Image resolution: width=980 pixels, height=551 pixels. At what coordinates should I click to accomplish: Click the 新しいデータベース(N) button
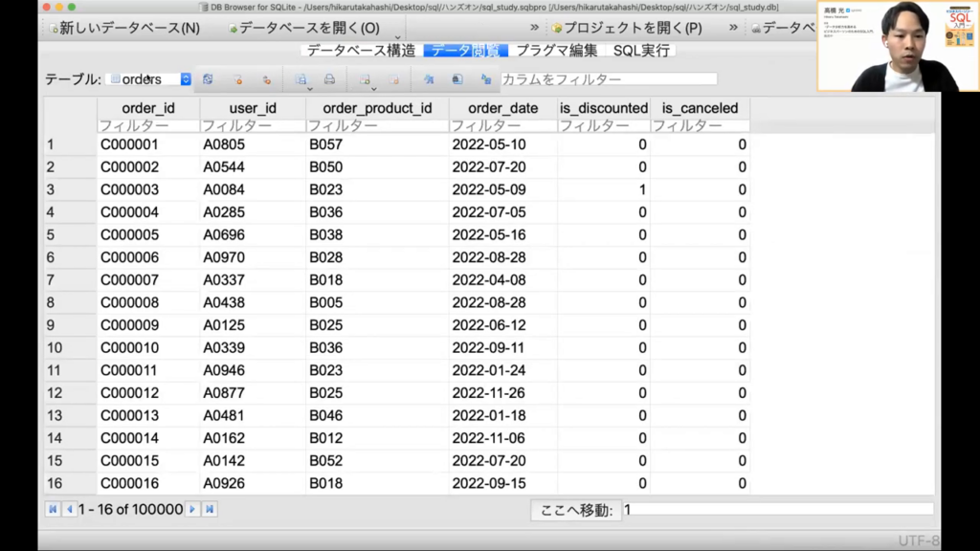tap(122, 28)
